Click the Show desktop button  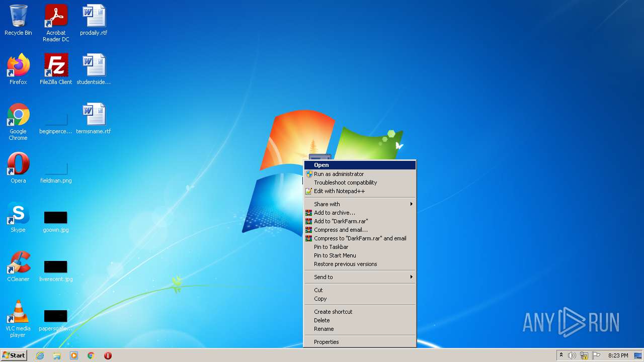point(638,355)
